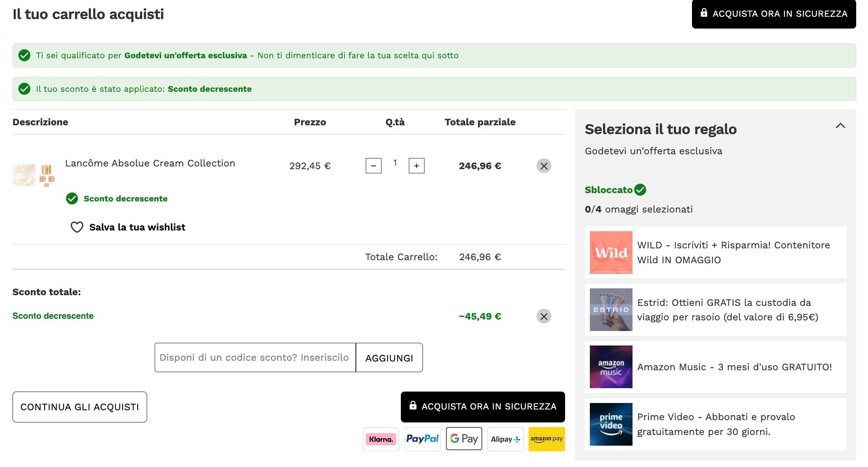The height and width of the screenshot is (467, 868).
Task: Click the discount amount −45,49 €
Action: coord(480,316)
